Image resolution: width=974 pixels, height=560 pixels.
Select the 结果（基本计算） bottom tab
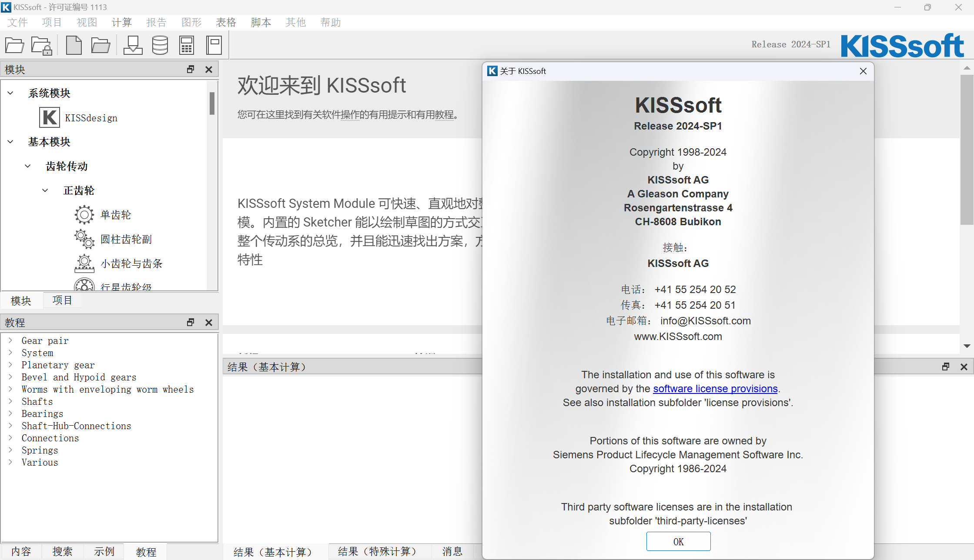(x=275, y=552)
